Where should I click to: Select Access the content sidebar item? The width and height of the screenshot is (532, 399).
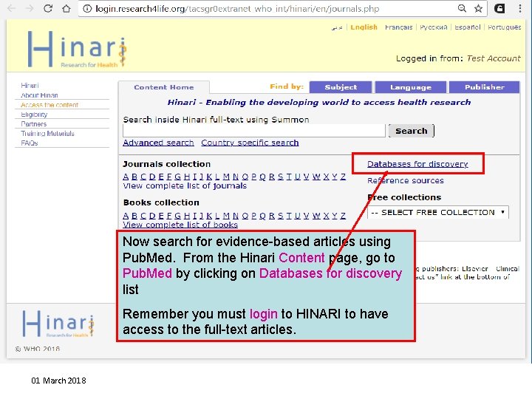point(50,105)
